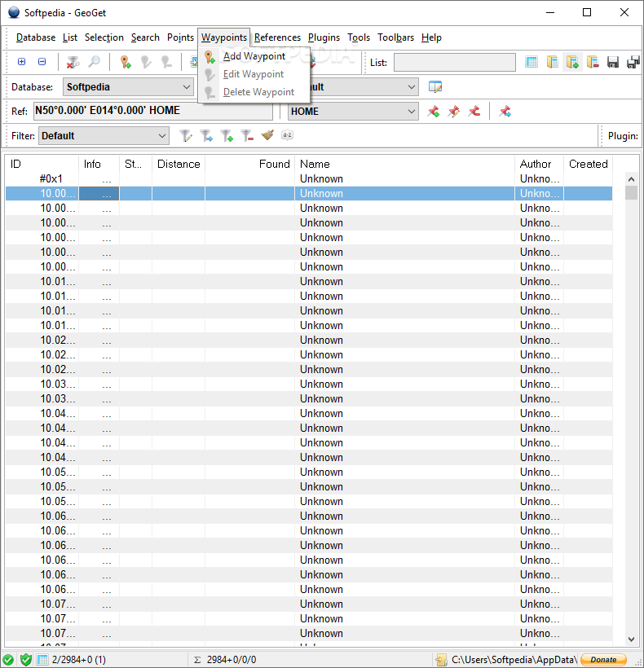The image size is (644, 668).
Task: Click the Donate button in status bar
Action: pos(603,660)
